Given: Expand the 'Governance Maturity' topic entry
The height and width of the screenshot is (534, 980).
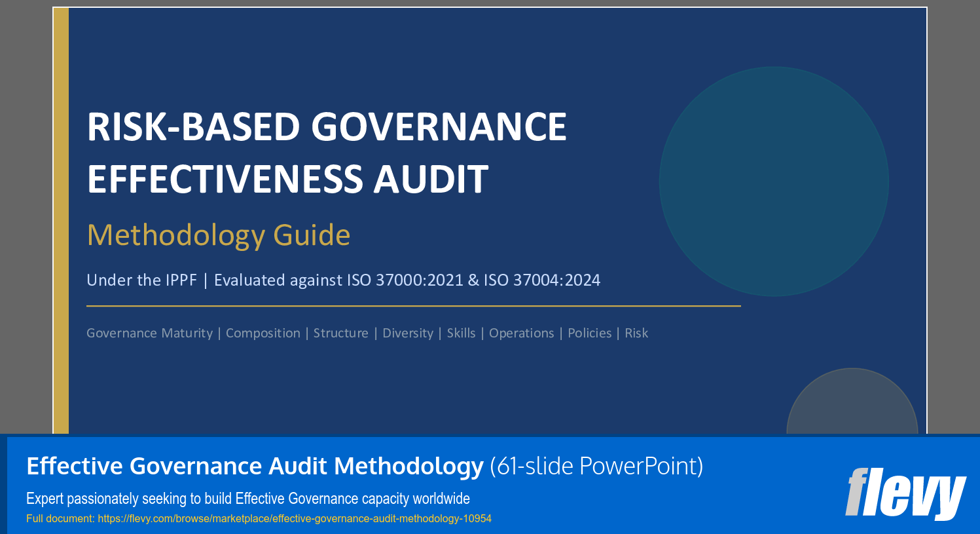Looking at the screenshot, I should tap(151, 333).
